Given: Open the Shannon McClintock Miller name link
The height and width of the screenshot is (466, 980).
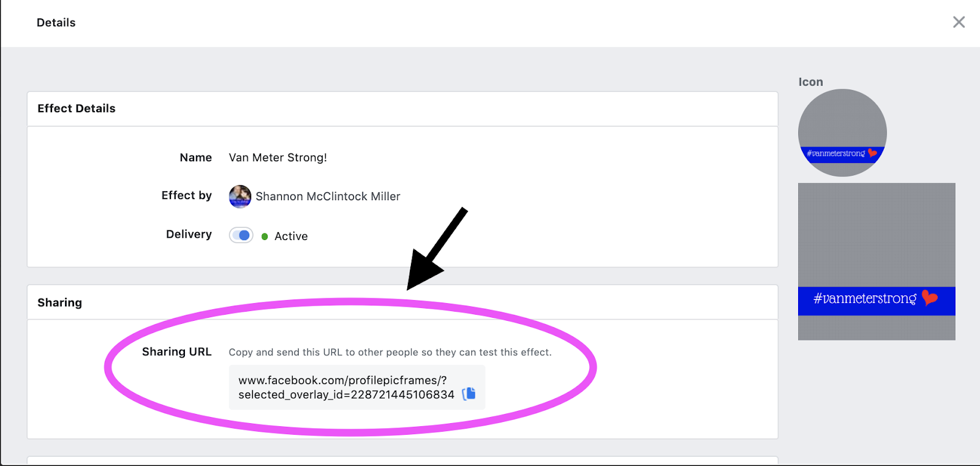Looking at the screenshot, I should tap(328, 197).
